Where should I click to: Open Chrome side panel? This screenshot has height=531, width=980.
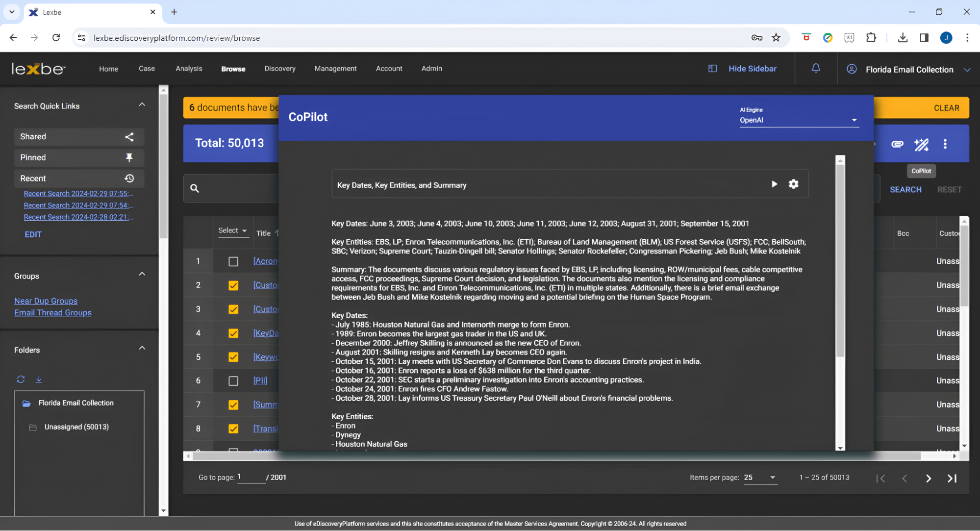tap(924, 38)
